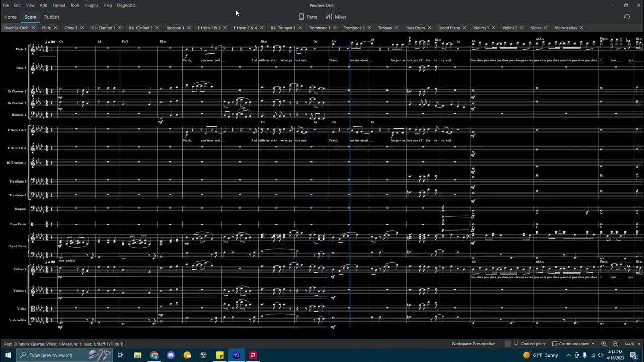The width and height of the screenshot is (644, 362).
Task: Close the Violas tab
Action: (546, 28)
